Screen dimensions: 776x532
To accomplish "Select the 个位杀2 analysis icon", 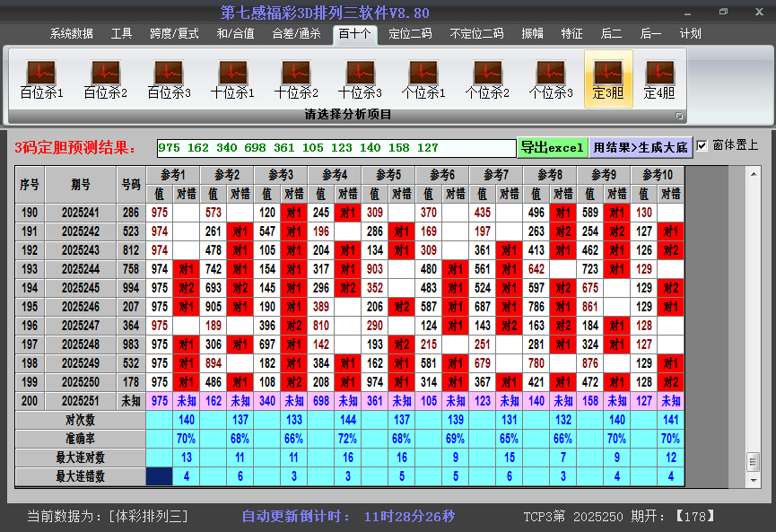I will coord(487,80).
